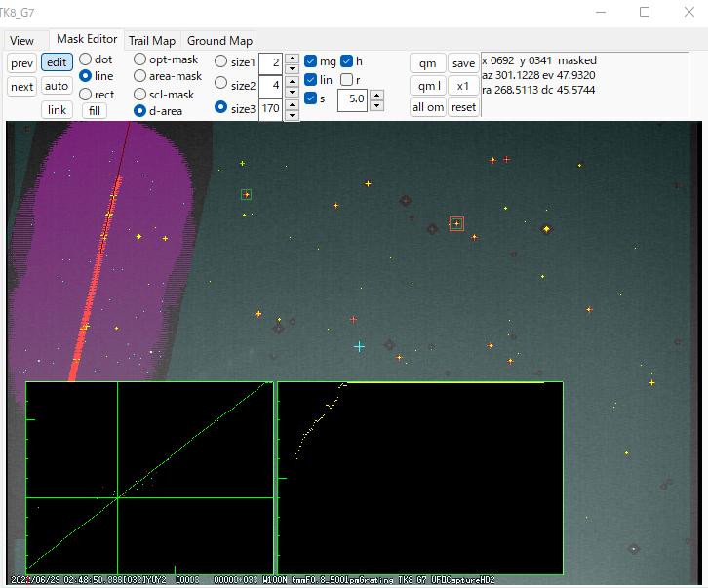
Task: Enable the 'r' checkbox
Action: (346, 79)
